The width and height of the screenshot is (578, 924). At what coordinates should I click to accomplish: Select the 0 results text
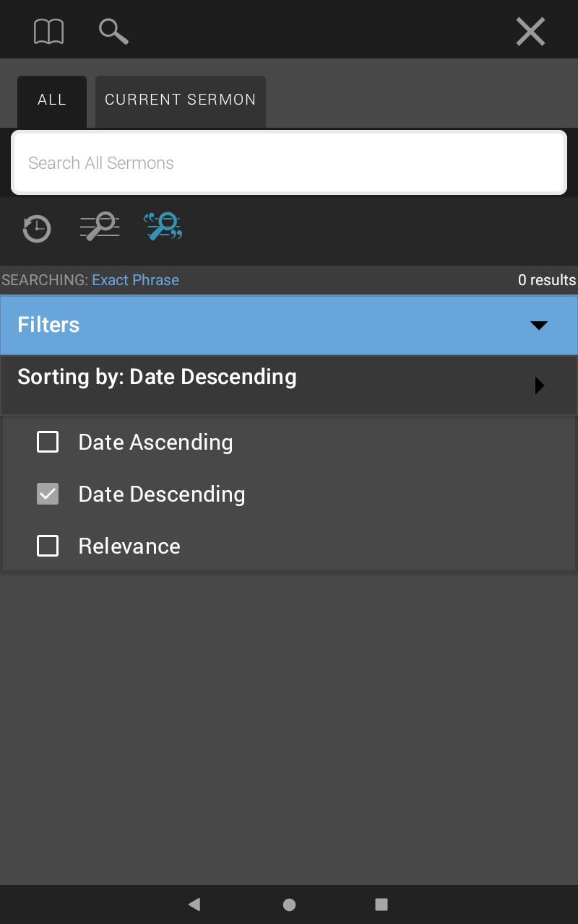click(x=547, y=280)
